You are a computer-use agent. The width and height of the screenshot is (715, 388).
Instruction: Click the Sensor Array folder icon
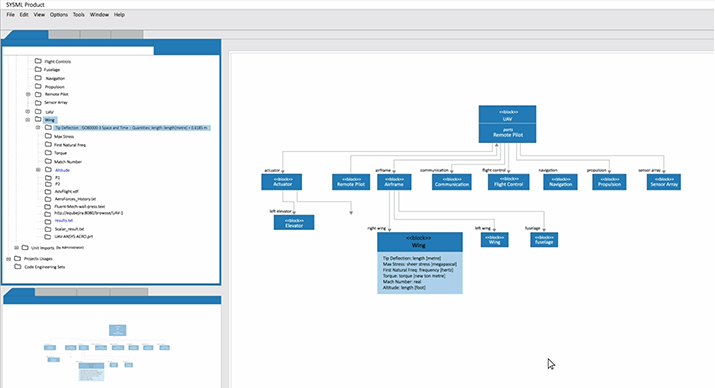pyautogui.click(x=38, y=102)
